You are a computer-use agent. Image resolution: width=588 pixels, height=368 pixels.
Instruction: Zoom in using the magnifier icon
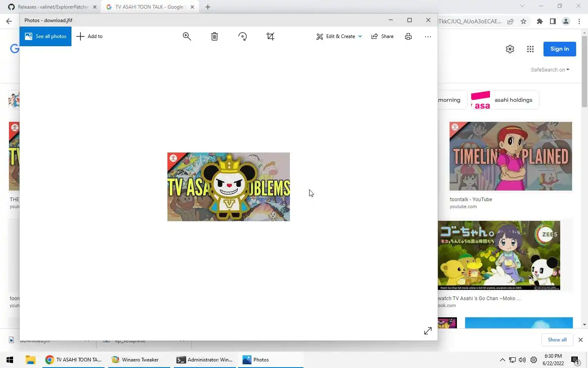[187, 36]
